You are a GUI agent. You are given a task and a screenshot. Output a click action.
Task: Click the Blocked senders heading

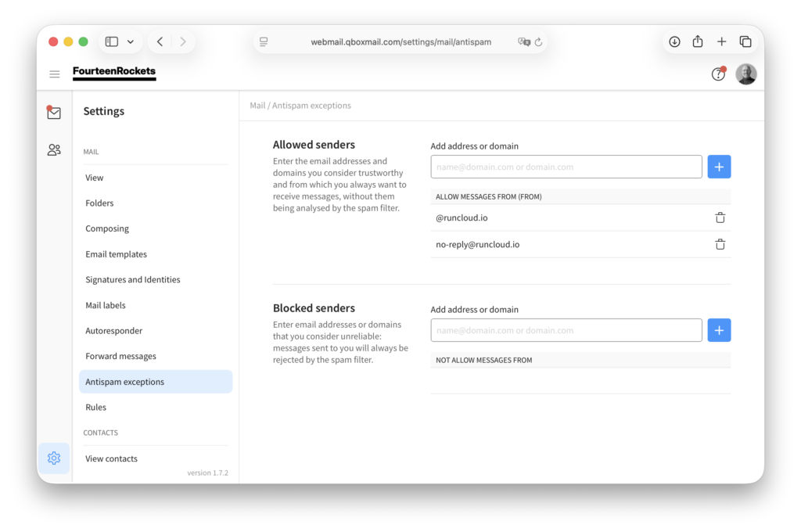(x=314, y=308)
